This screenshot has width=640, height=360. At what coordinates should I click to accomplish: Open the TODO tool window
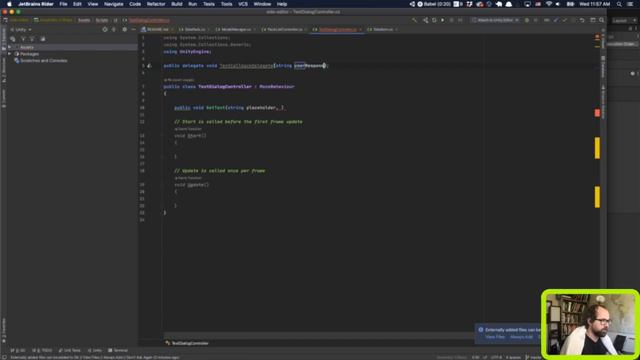(42, 350)
